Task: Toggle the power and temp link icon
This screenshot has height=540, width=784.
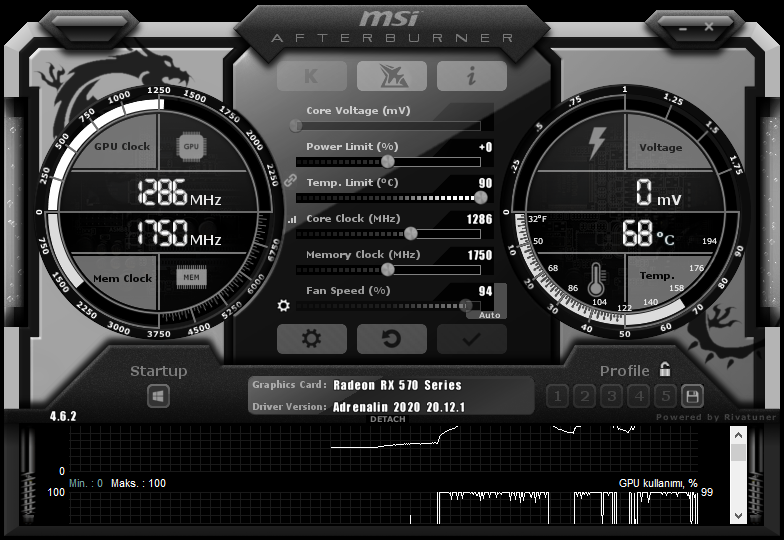Action: (290, 180)
